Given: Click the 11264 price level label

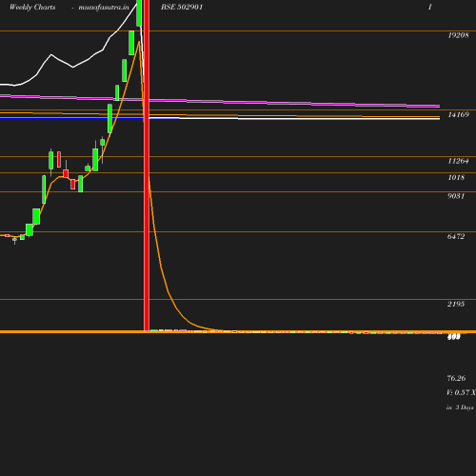Looking at the screenshot, I should tap(458, 161).
